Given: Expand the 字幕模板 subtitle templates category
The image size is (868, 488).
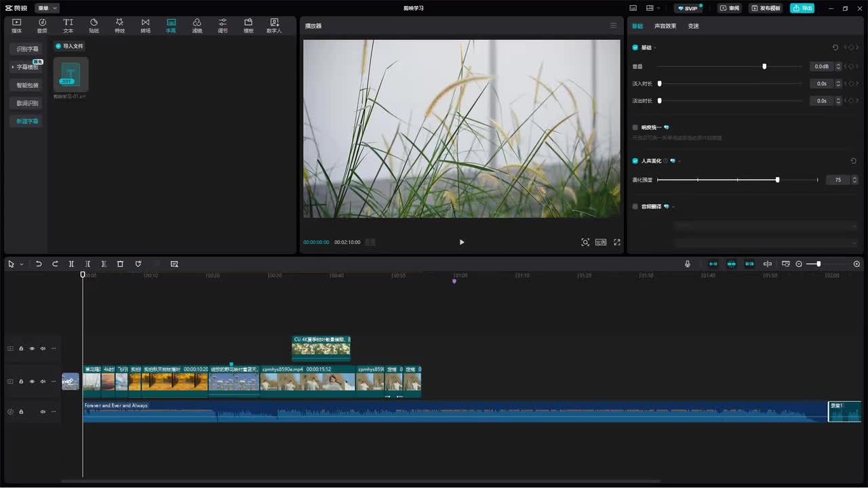Looking at the screenshot, I should [x=27, y=67].
